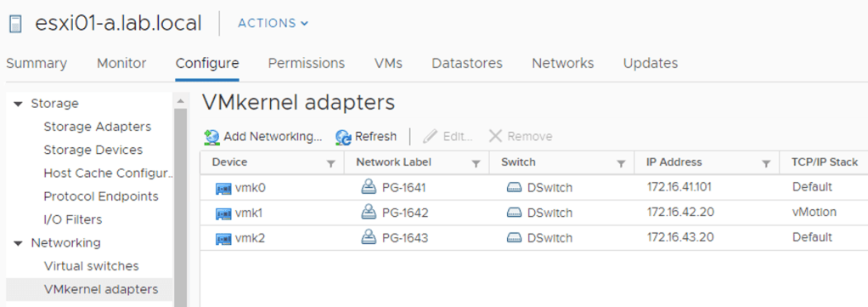The height and width of the screenshot is (307, 868).
Task: Sort by TCP/IP Stack column header
Action: pos(825,162)
